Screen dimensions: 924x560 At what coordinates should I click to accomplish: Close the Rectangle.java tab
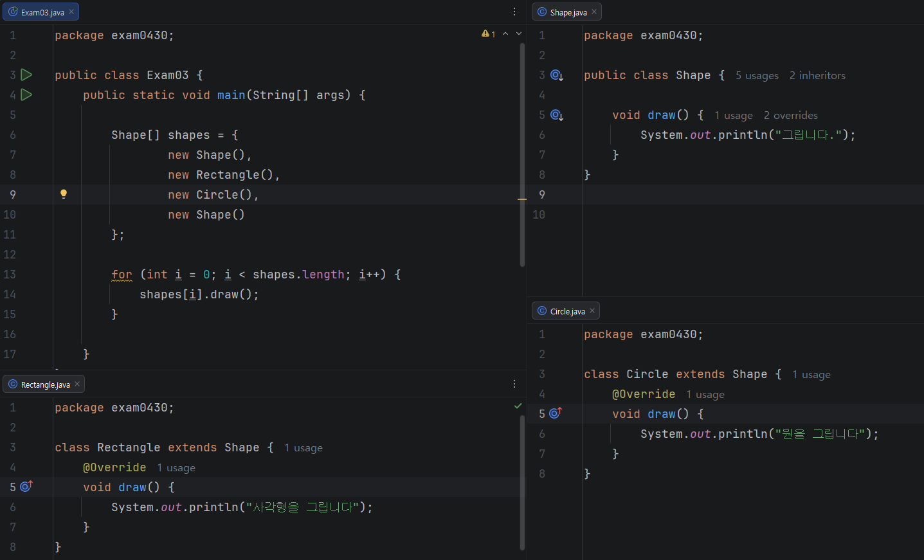(77, 384)
